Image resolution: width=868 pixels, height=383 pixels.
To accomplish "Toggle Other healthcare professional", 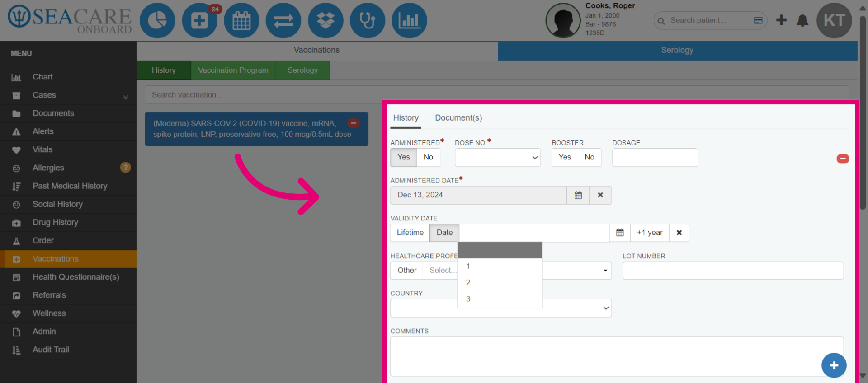I will (407, 270).
